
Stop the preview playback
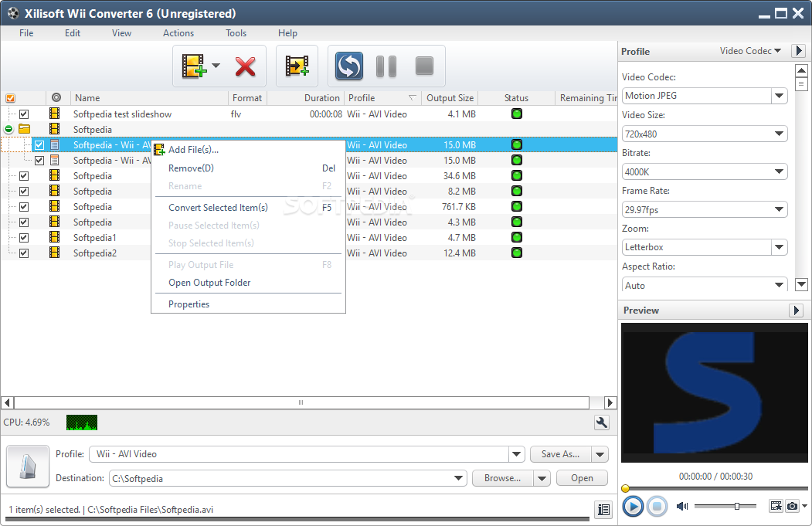657,506
